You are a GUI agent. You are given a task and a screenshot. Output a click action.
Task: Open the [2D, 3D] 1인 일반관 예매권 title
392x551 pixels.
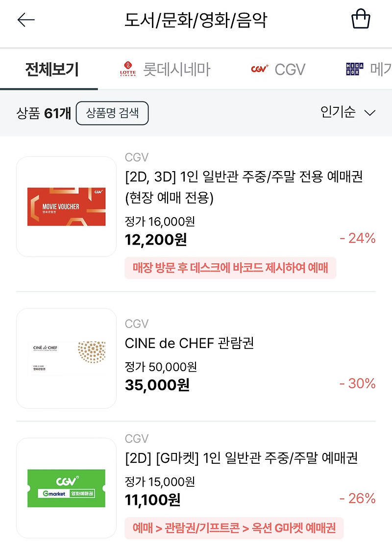point(244,187)
